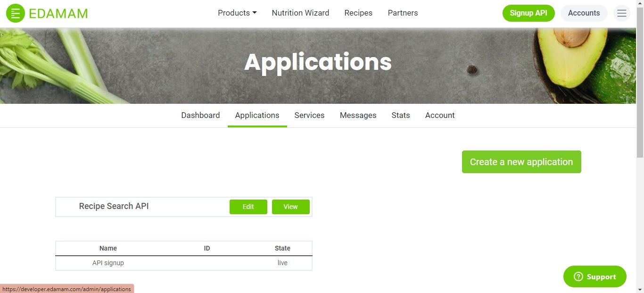644x293 pixels.
Task: Open the Account tab
Action: [x=439, y=115]
